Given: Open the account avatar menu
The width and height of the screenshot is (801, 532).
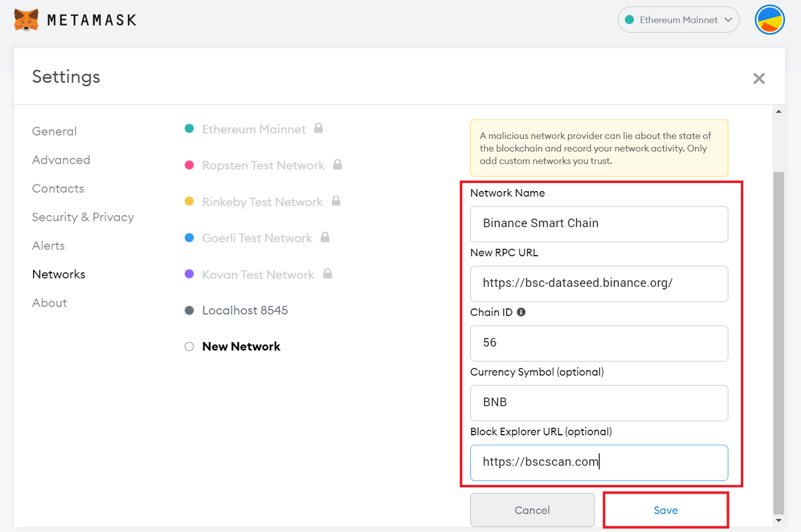Looking at the screenshot, I should (770, 20).
